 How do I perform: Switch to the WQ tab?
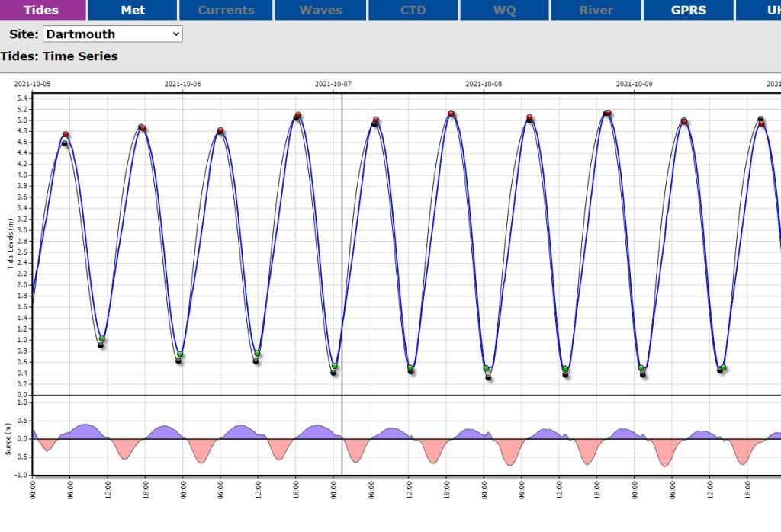[x=503, y=10]
